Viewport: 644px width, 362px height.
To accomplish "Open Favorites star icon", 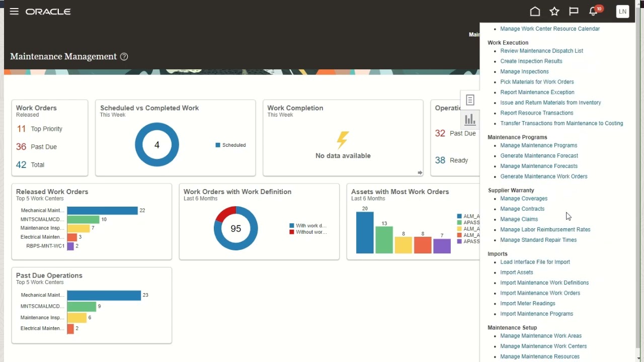I will pos(554,11).
